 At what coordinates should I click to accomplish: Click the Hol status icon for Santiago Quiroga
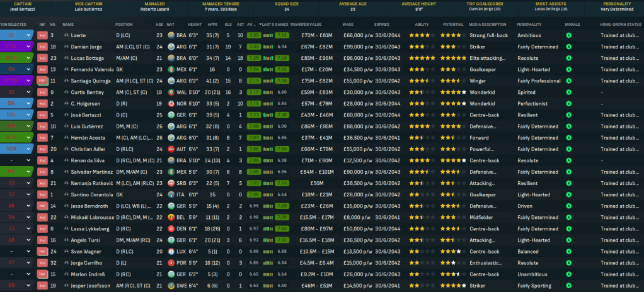[x=42, y=81]
